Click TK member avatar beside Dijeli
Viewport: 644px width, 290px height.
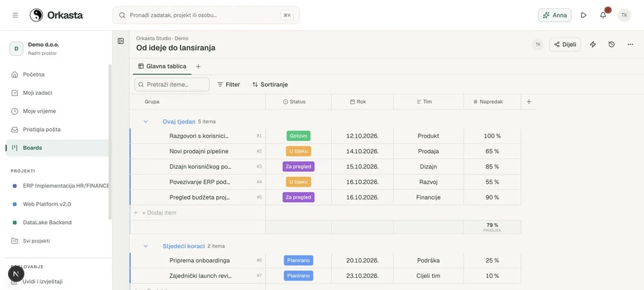(x=538, y=44)
